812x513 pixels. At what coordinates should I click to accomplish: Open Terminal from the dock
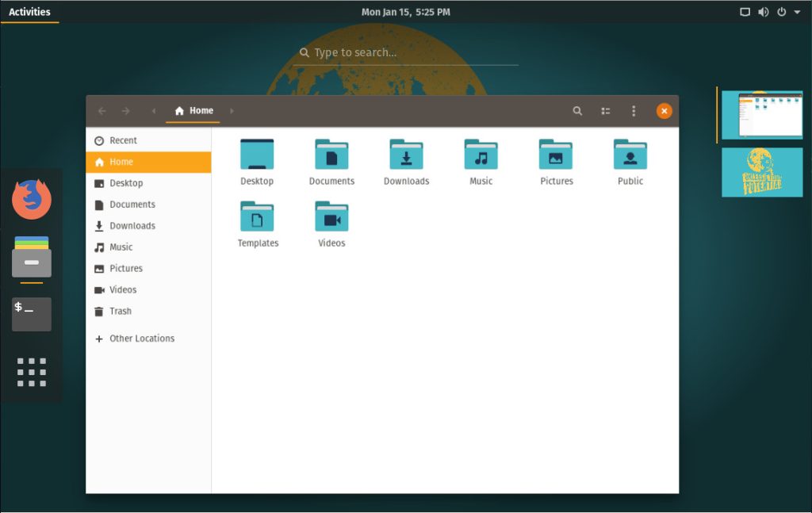[x=32, y=314]
